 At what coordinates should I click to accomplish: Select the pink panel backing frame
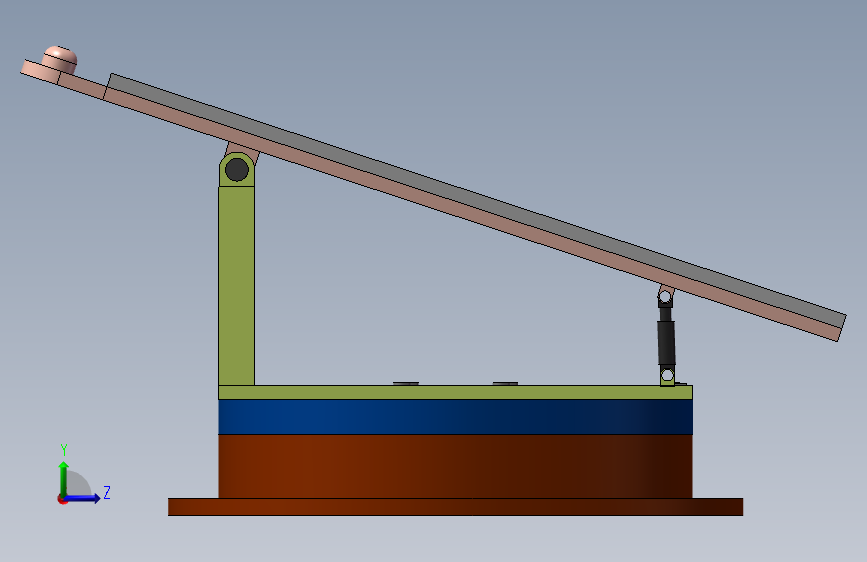[x=470, y=216]
